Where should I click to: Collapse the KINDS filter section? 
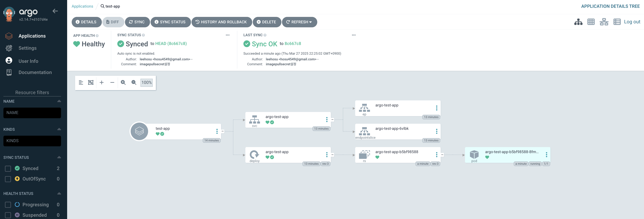coord(59,129)
